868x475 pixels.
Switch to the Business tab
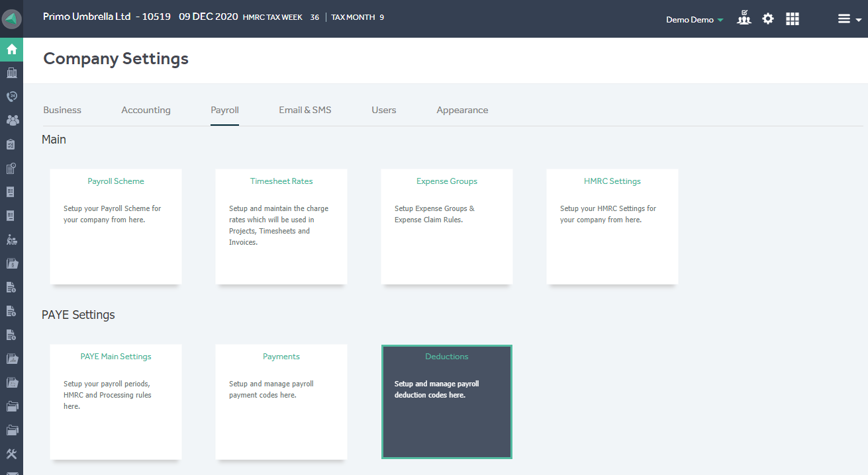point(62,110)
